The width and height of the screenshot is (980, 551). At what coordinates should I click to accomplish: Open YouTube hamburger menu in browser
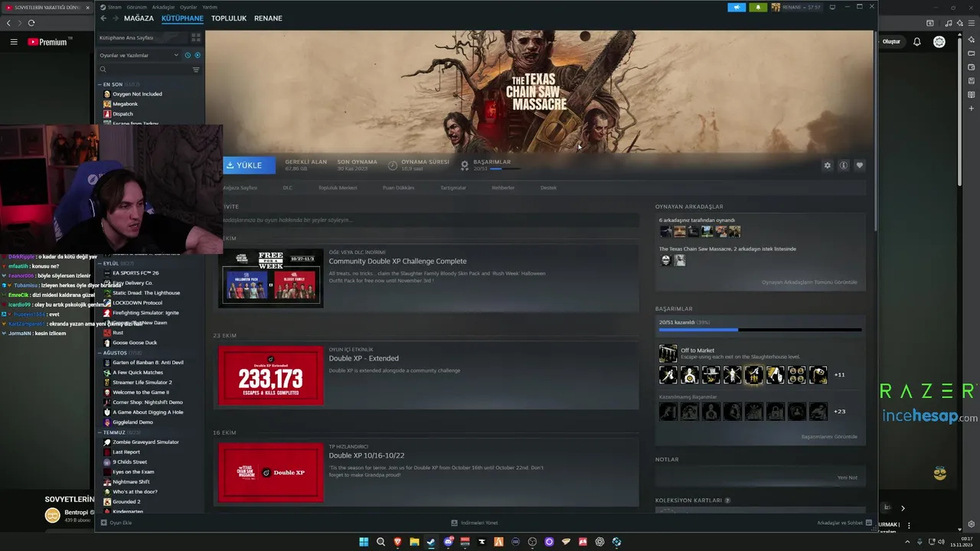click(x=14, y=42)
